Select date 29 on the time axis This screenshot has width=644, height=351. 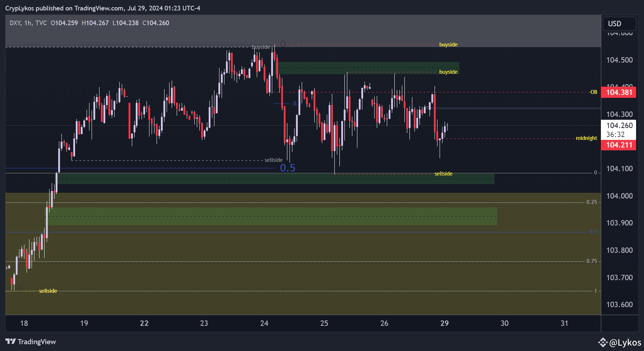(x=444, y=323)
